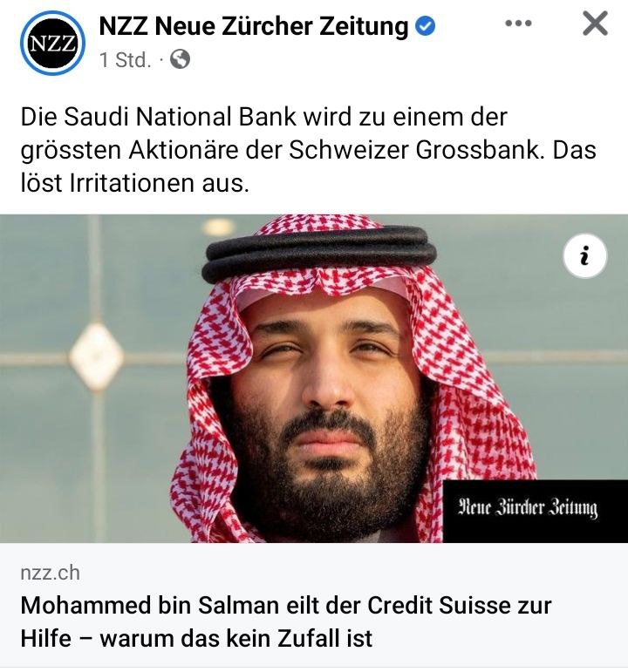Click the 'löst Irritationen aus.' caption line
Viewport: 628px width, 672px height.
click(x=134, y=183)
